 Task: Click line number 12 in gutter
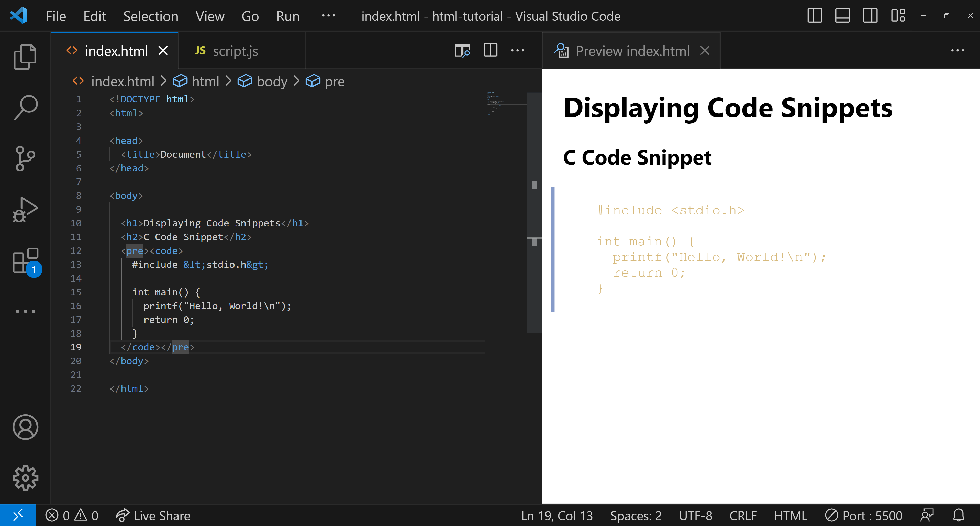tap(76, 251)
